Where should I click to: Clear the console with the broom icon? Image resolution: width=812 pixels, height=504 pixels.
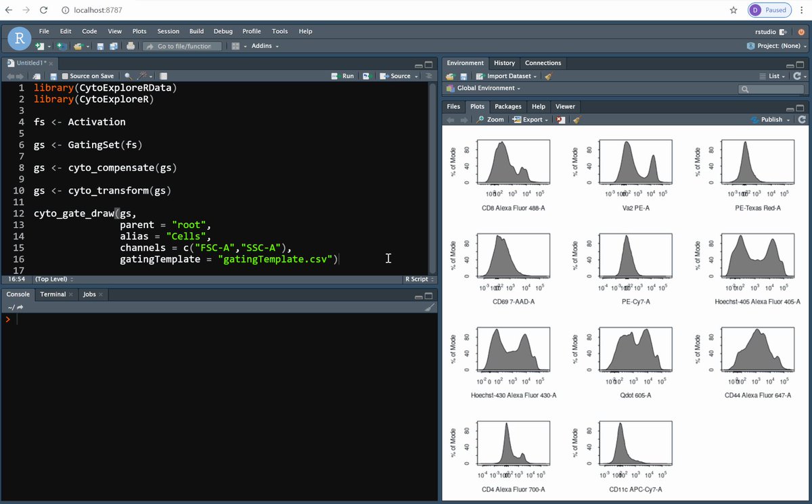(430, 307)
